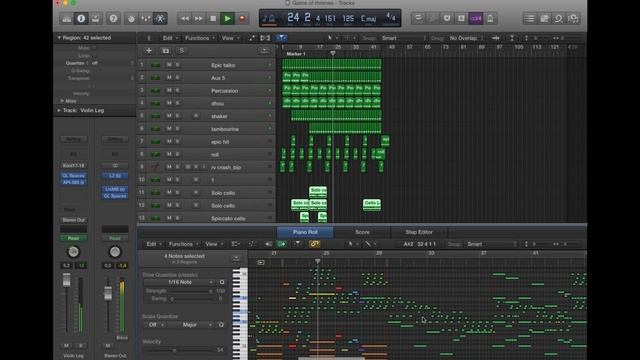Open the Drag No Overlap dropdown
640x360 pixels.
coord(467,38)
